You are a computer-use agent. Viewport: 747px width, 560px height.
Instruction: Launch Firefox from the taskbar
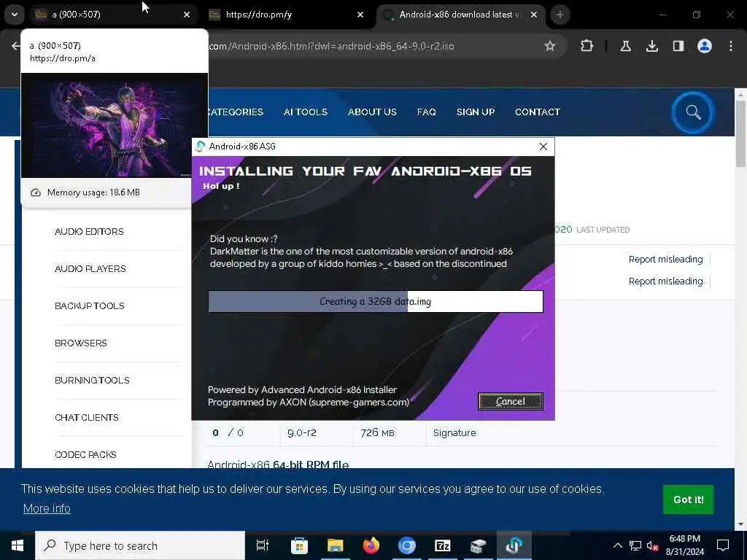pyautogui.click(x=371, y=545)
